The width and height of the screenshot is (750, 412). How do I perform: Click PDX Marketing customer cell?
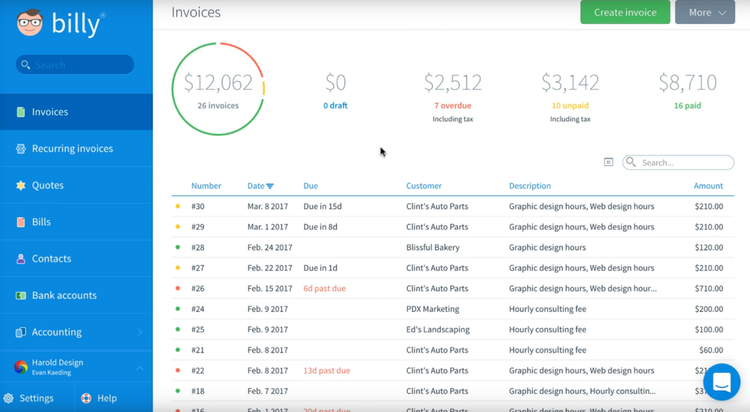pyautogui.click(x=433, y=309)
